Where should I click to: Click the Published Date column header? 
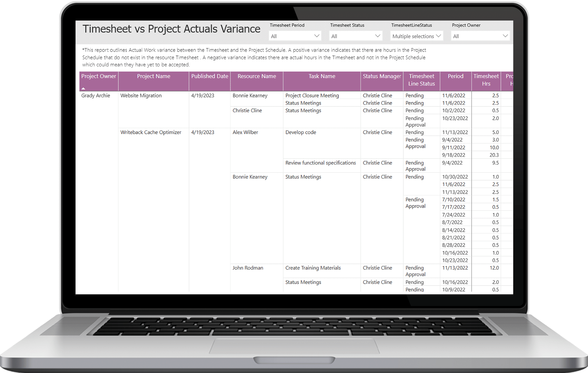coord(210,76)
